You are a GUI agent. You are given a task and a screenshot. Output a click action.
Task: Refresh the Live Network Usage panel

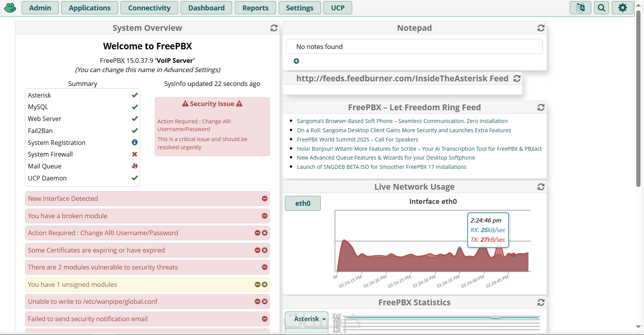541,187
